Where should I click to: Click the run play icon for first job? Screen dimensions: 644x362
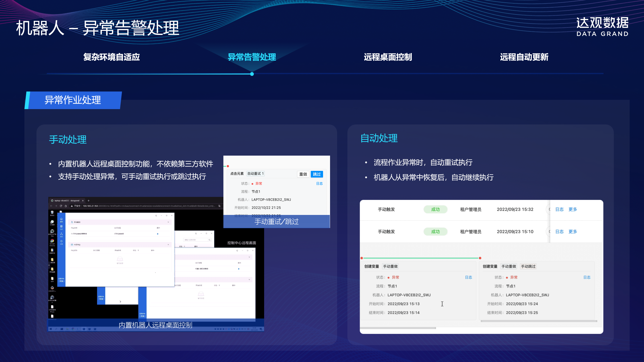158,234
